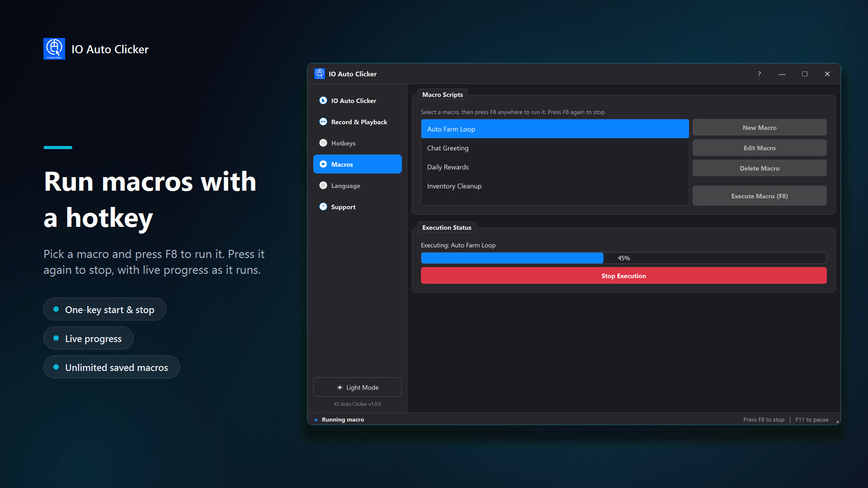Image resolution: width=868 pixels, height=488 pixels.
Task: Click the Edit Macro button
Action: point(759,148)
